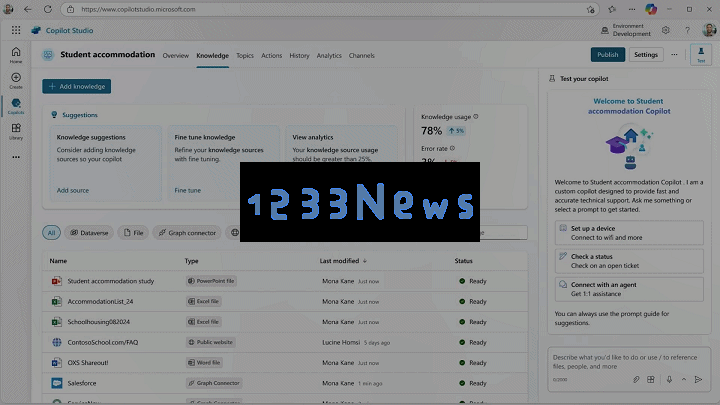Viewport: 720px width, 405px height.
Task: Click the browser back arrow
Action: [x=28, y=9]
